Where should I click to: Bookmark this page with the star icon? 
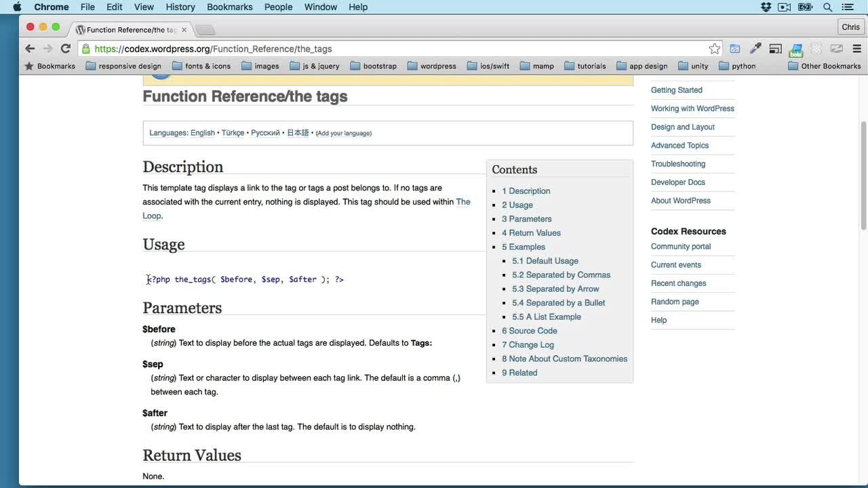[715, 49]
